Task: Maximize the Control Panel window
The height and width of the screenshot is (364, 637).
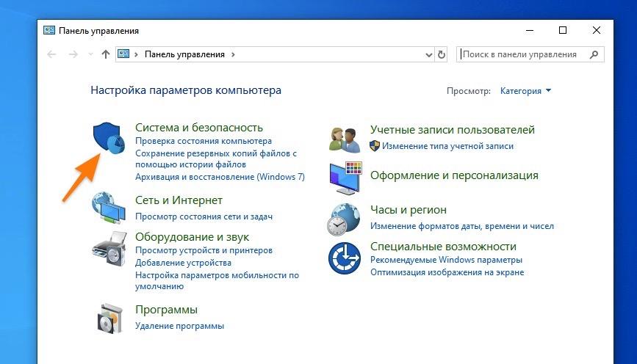Action: (563, 30)
